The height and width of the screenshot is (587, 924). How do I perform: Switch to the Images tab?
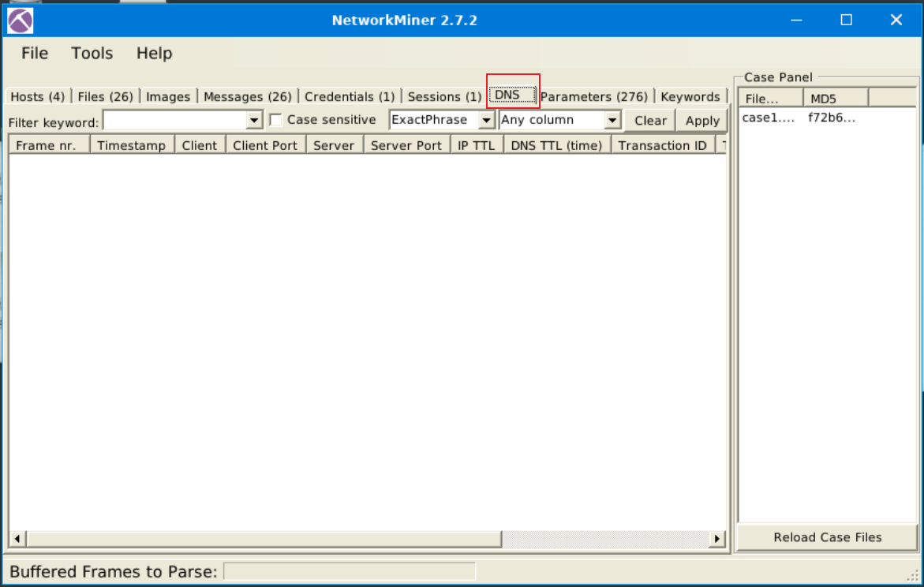[x=168, y=97]
